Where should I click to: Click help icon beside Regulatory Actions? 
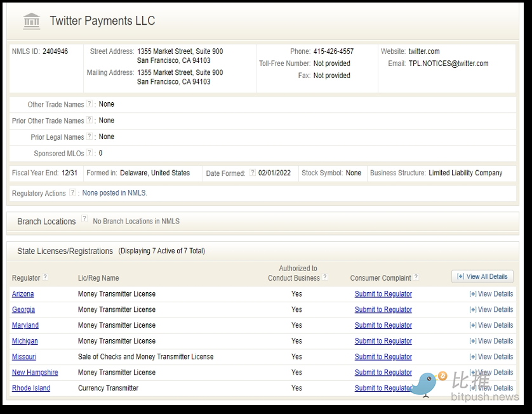pos(72,193)
